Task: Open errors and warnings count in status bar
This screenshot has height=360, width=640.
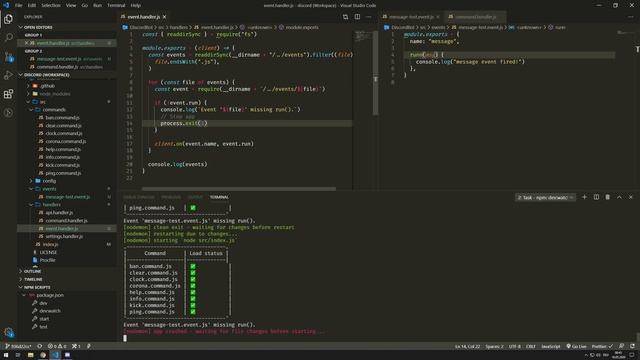Action: click(x=57, y=346)
